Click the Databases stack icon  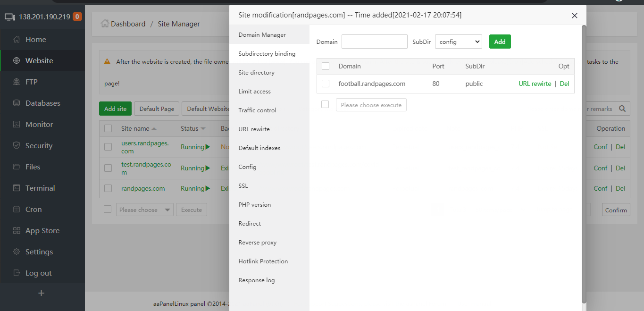(17, 103)
